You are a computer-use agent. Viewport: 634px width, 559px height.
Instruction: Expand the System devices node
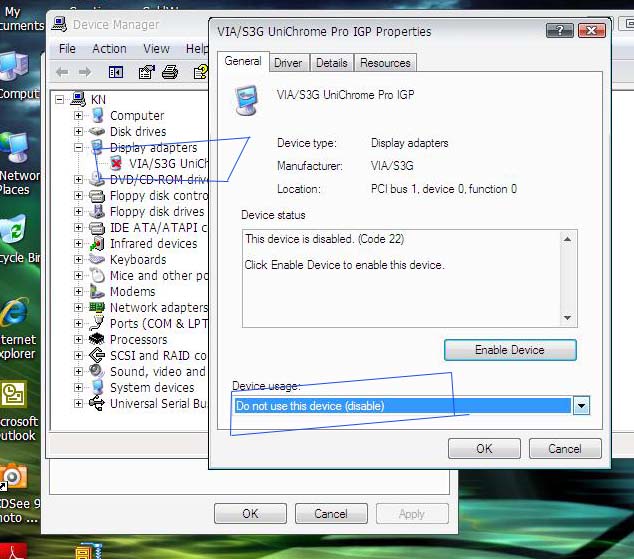click(x=78, y=388)
